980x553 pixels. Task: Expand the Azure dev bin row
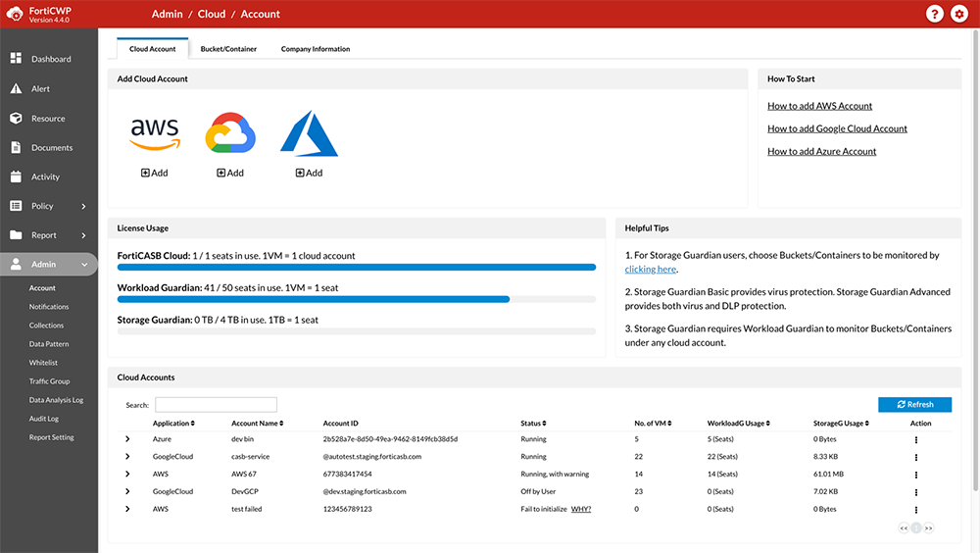tap(127, 439)
